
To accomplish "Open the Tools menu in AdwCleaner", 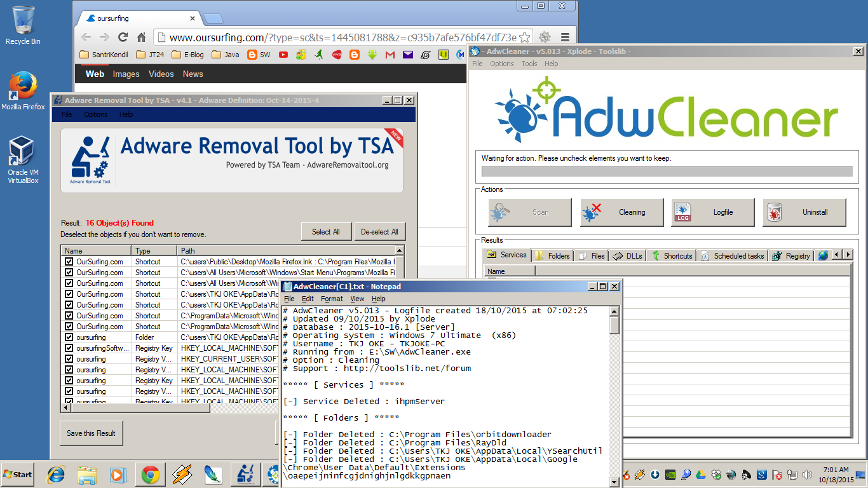I will click(x=529, y=64).
